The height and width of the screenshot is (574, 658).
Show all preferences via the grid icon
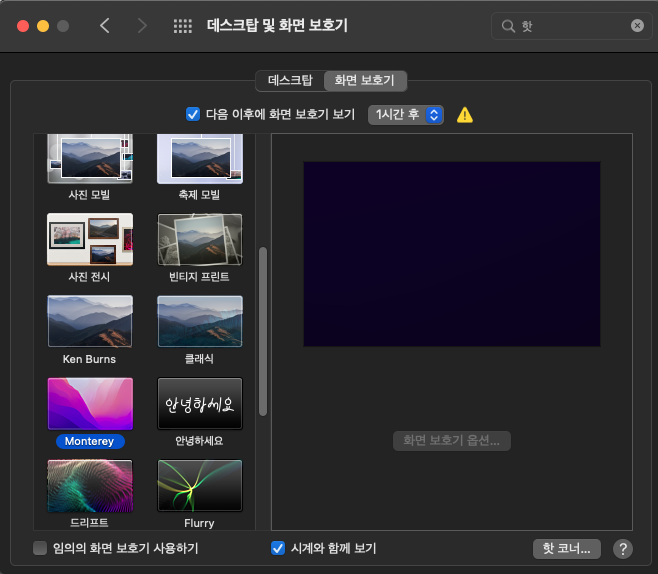(183, 26)
